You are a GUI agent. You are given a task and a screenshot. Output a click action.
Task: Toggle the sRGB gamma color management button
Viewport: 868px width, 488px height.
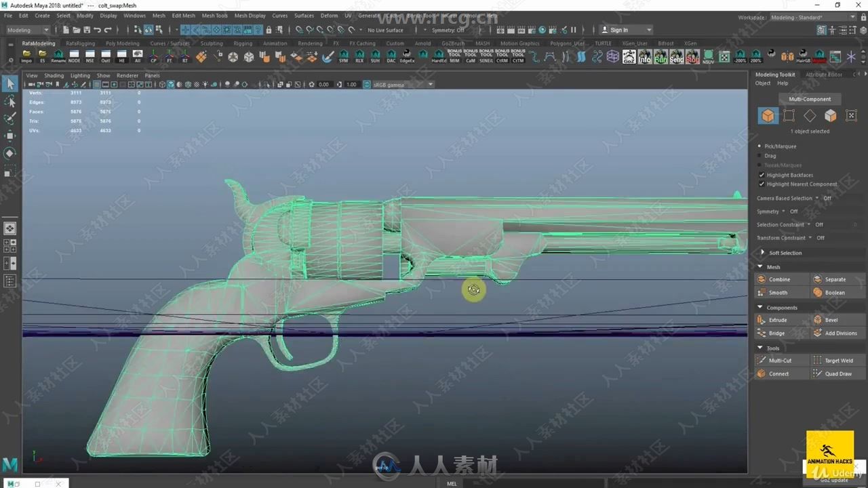pos(367,85)
